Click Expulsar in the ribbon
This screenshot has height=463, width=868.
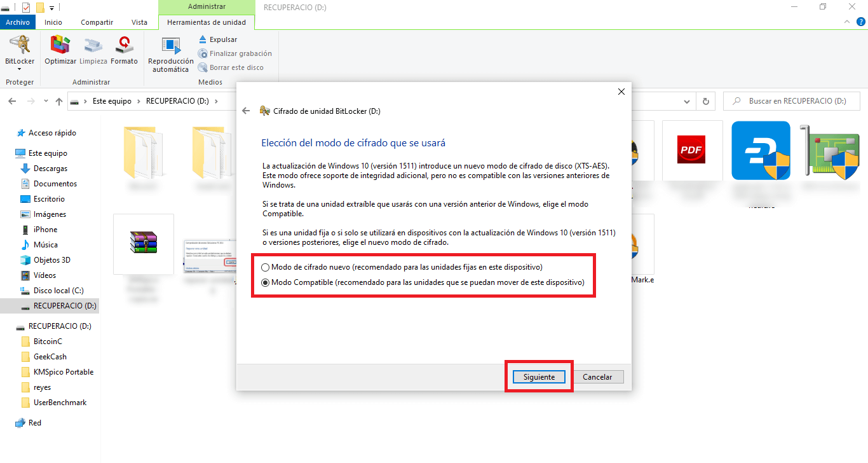coord(218,39)
